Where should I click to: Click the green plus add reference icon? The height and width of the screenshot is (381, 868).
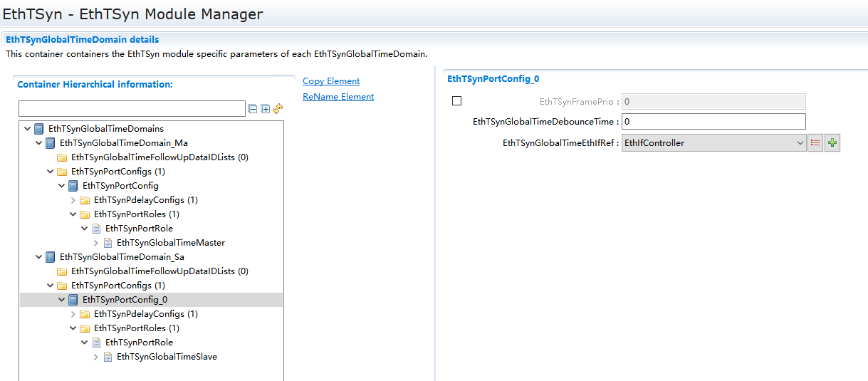(832, 143)
